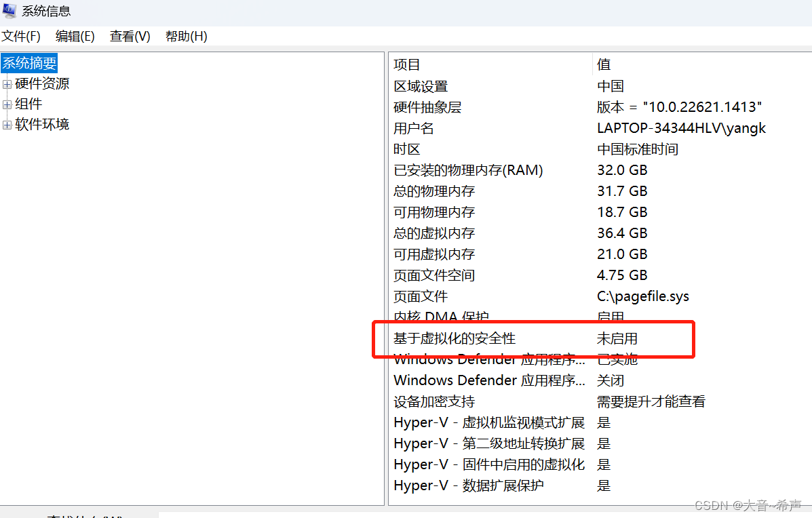Select the 设备加密支持 row
Screen dimensions: 812x518
pos(601,401)
